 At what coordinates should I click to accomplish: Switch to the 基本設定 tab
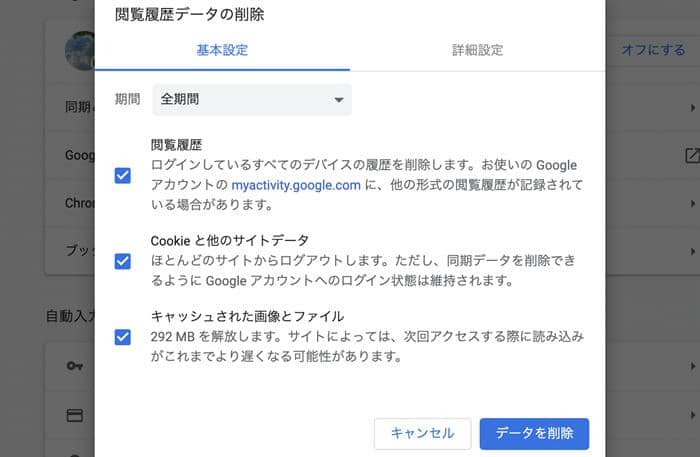coord(222,50)
